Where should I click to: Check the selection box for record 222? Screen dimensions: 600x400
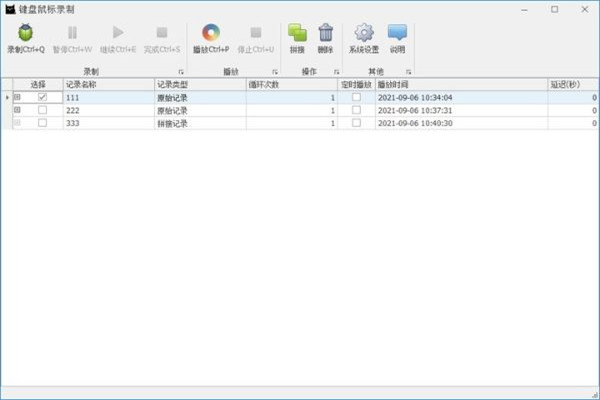[x=42, y=110]
